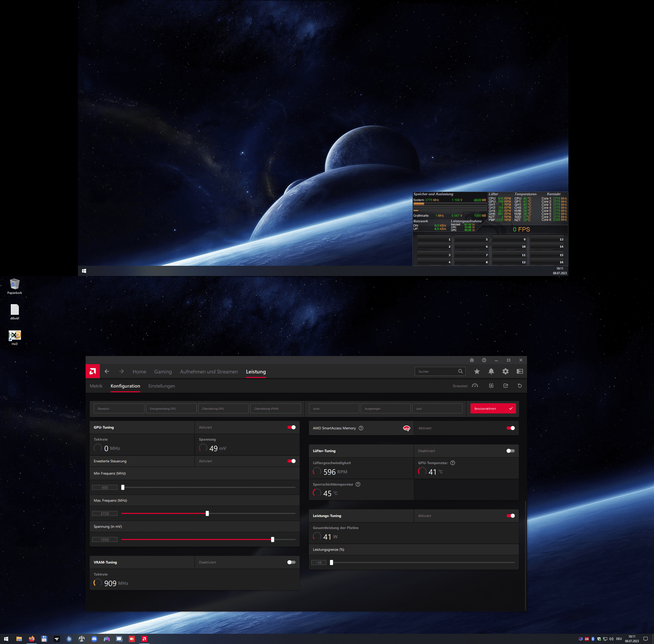The width and height of the screenshot is (654, 644).
Task: Open the Sperrschichttemperatur info icon
Action: click(x=358, y=484)
